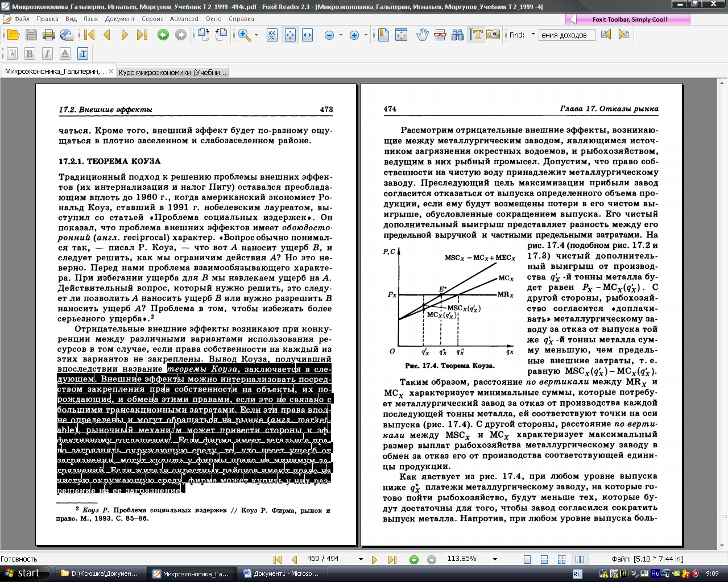Go to next page in top toolbar
Screen dimensions: 728x582
[125, 35]
